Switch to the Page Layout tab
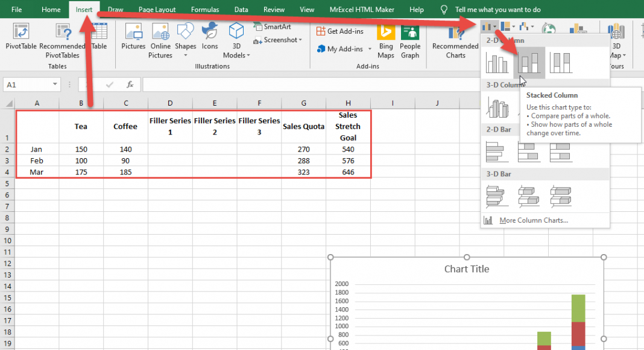 [157, 10]
